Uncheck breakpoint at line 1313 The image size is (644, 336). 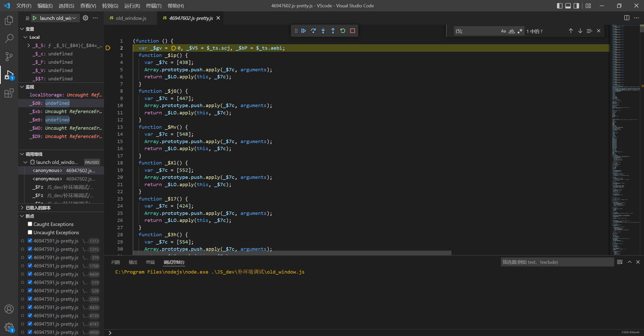coord(30,241)
